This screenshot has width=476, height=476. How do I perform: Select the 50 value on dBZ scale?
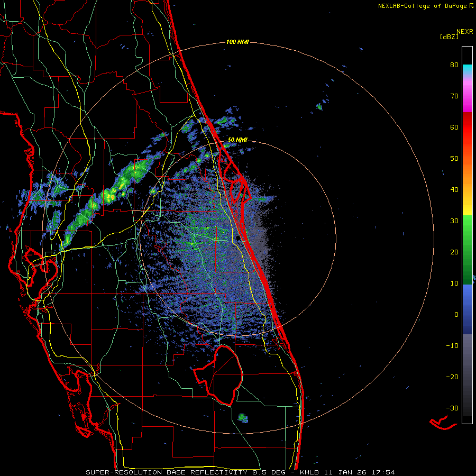pyautogui.click(x=454, y=159)
